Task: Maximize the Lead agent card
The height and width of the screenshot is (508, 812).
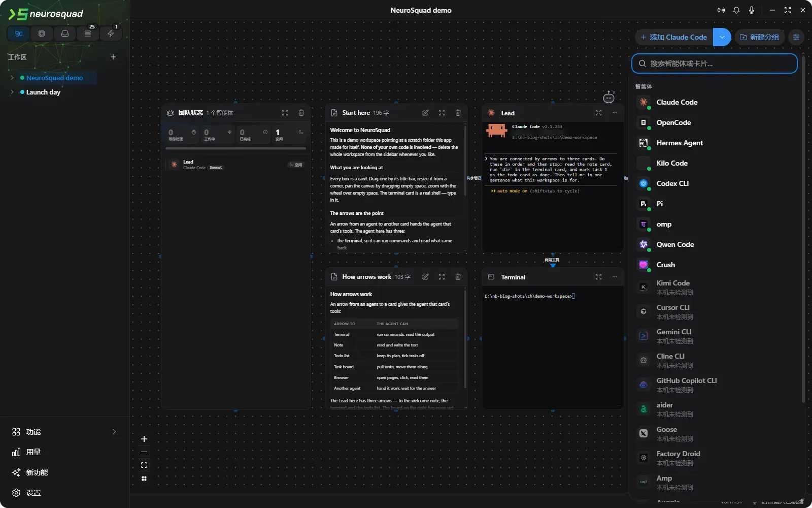Action: [x=598, y=113]
